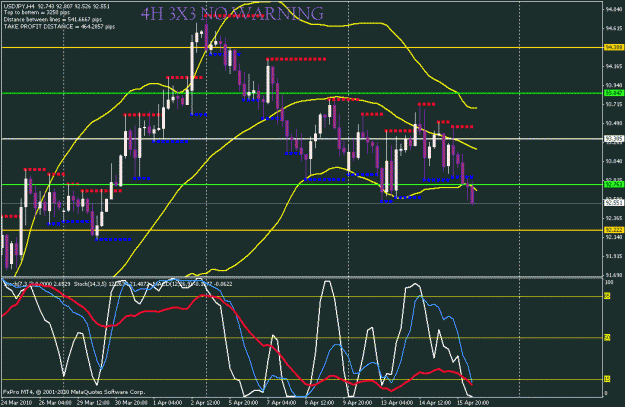The image size is (625, 407).
Task: Click the '13 Apr 04:00' time label
Action: 397,403
